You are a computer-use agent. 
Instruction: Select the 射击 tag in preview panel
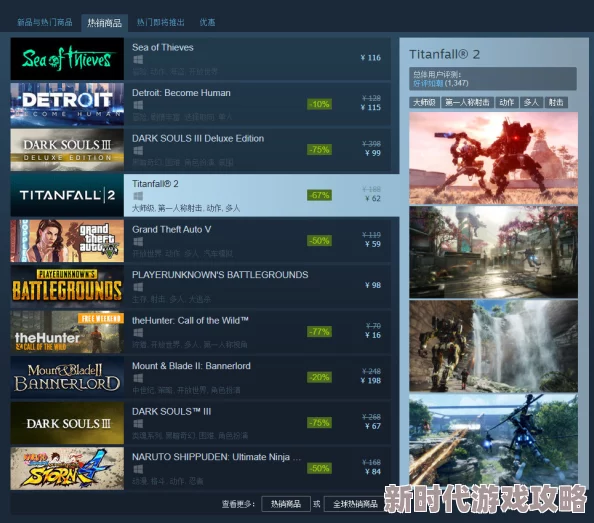(x=556, y=102)
